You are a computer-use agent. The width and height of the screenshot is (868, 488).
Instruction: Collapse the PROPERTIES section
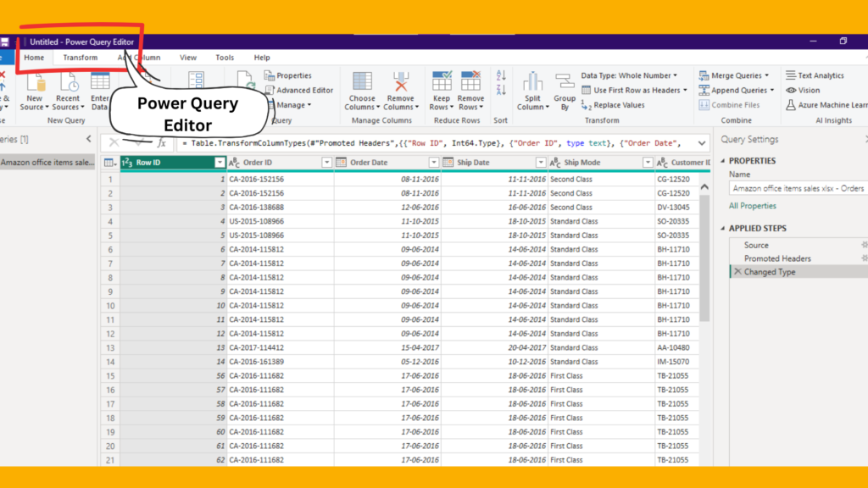[722, 161]
